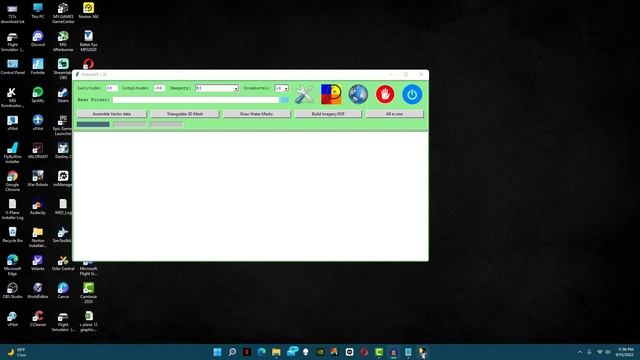Click the first dark-filled progress bar
This screenshot has width=640, height=360.
click(x=93, y=124)
